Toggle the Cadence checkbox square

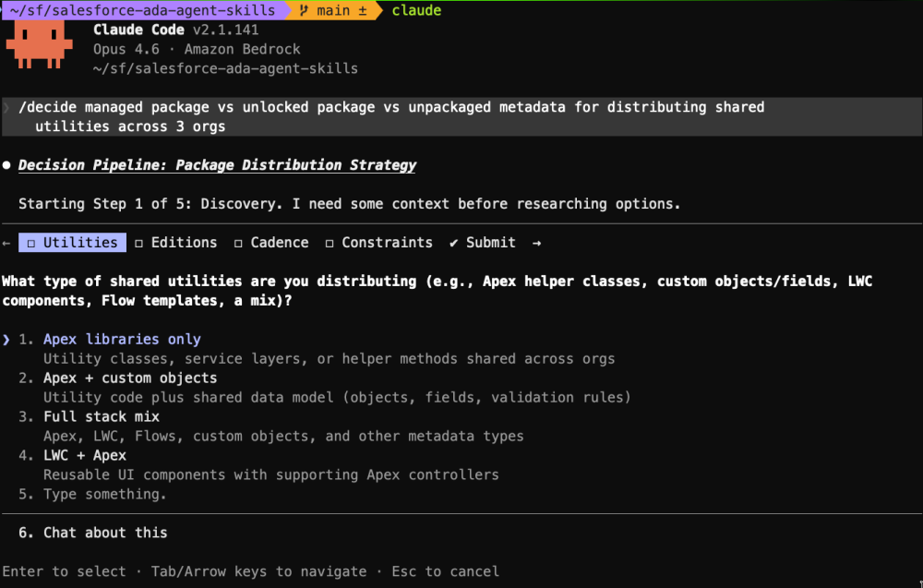(238, 243)
